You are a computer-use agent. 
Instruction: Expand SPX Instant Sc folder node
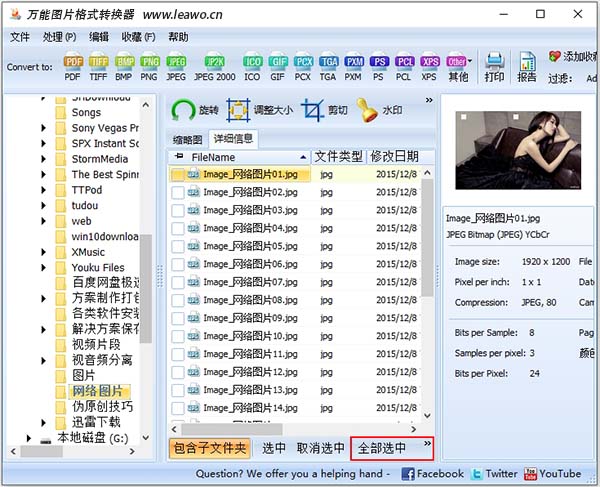[x=44, y=143]
